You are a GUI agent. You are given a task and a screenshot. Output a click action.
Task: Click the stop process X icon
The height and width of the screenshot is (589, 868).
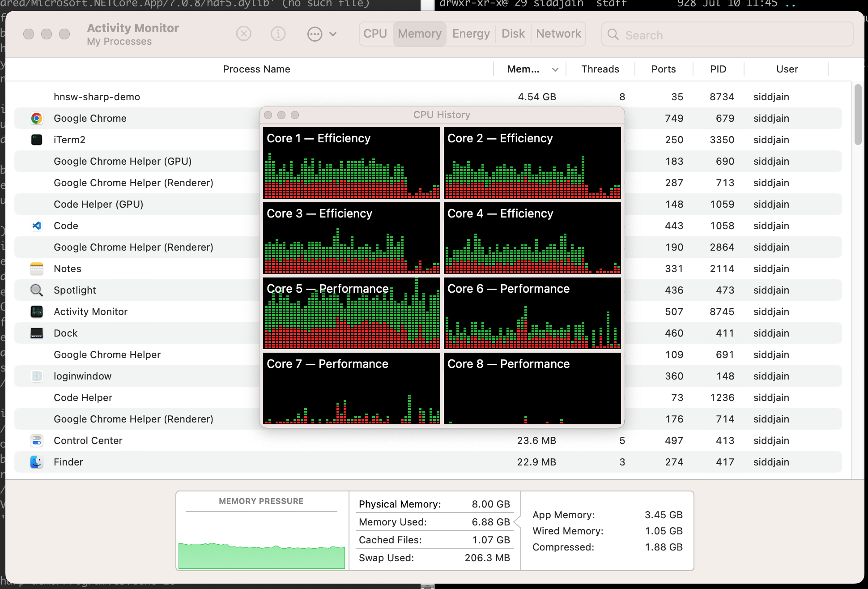point(244,34)
